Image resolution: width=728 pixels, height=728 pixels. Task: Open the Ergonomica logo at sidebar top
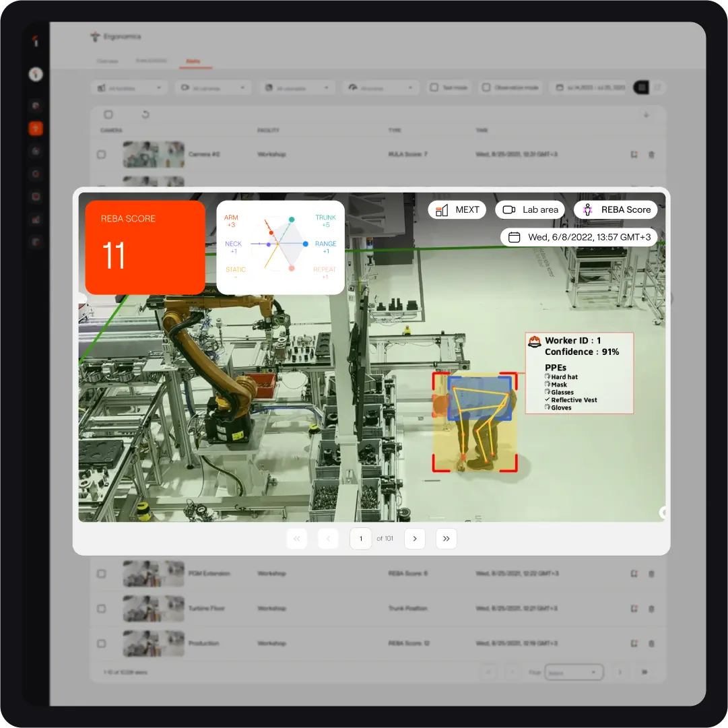36,42
